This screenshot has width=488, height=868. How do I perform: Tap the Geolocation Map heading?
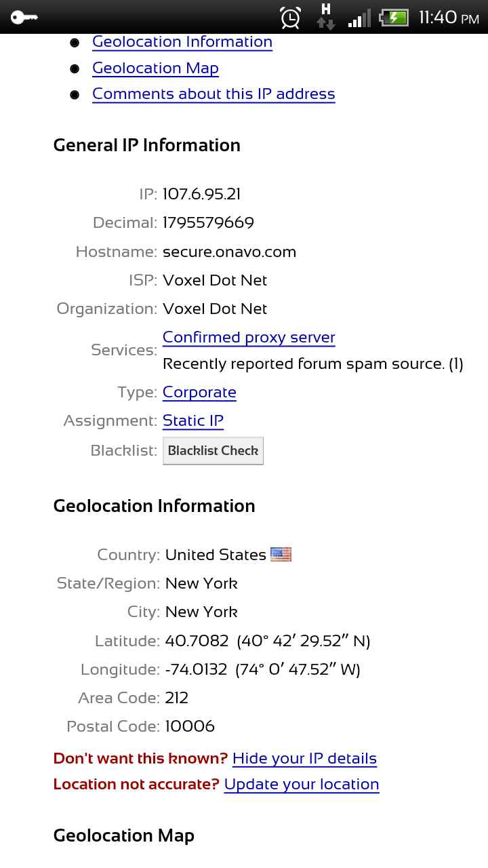click(124, 836)
